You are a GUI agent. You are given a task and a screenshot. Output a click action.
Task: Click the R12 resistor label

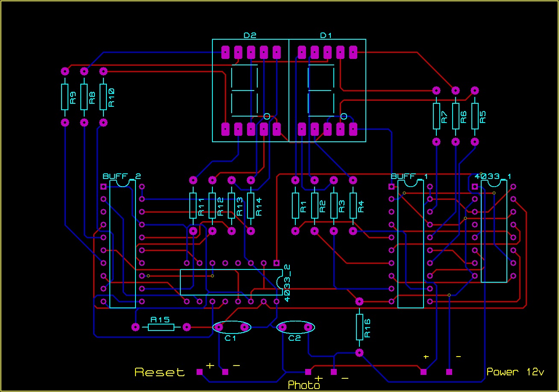pyautogui.click(x=220, y=207)
